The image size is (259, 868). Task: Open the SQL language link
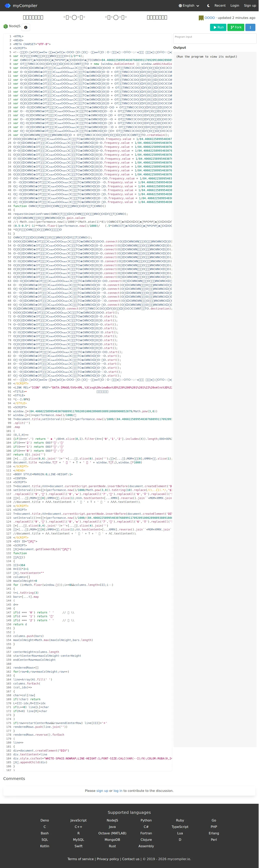pos(45,839)
